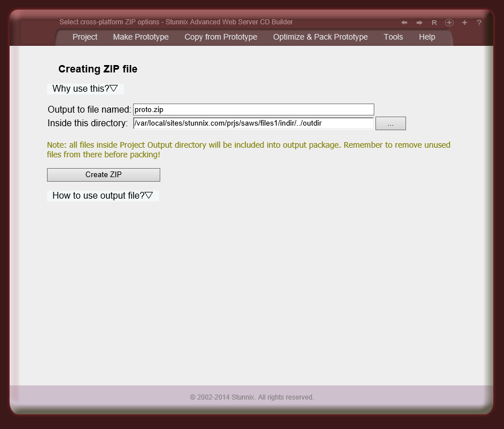The height and width of the screenshot is (429, 504).
Task: Expand the How to use output file? section
Action: (103, 195)
